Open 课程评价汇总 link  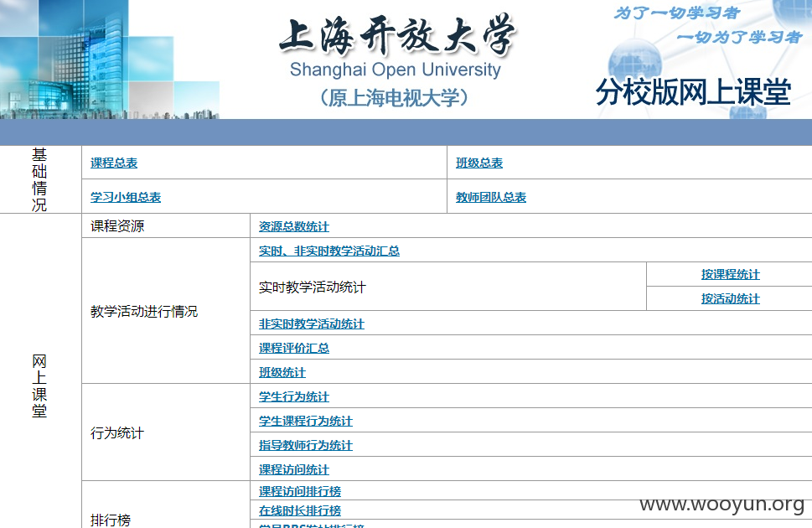(294, 348)
